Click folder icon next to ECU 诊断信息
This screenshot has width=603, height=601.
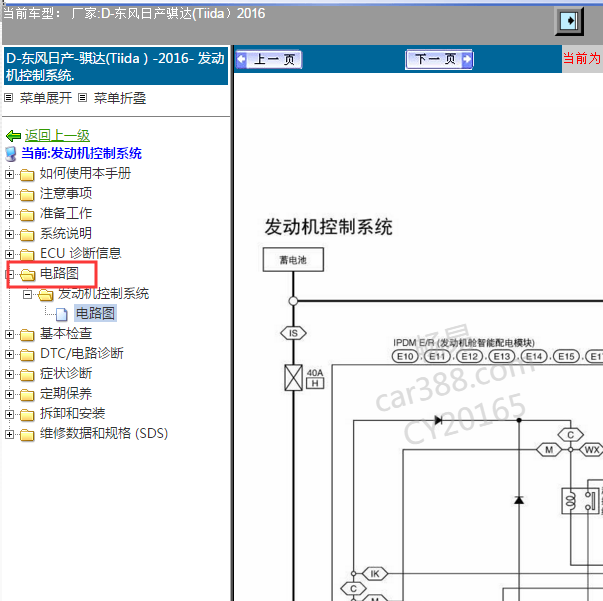pyautogui.click(x=27, y=255)
